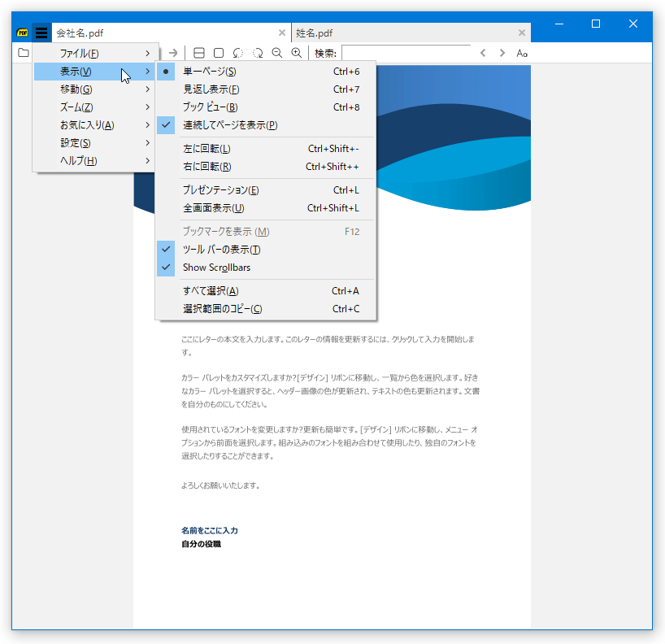This screenshot has width=665, height=644.
Task: Close the 姓名.pdf tab
Action: [522, 33]
